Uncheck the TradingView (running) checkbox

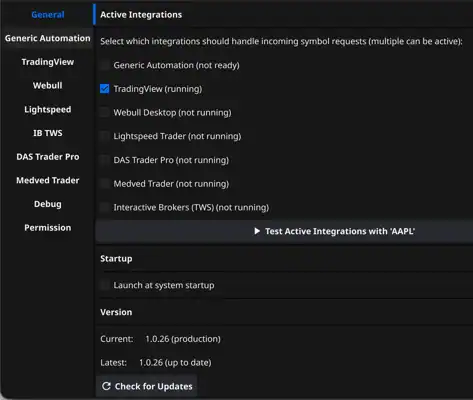coord(105,89)
